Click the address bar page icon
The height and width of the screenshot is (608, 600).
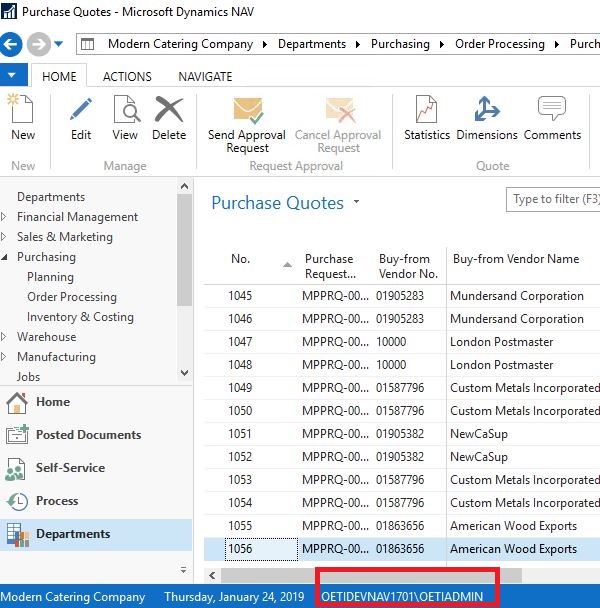[x=87, y=44]
